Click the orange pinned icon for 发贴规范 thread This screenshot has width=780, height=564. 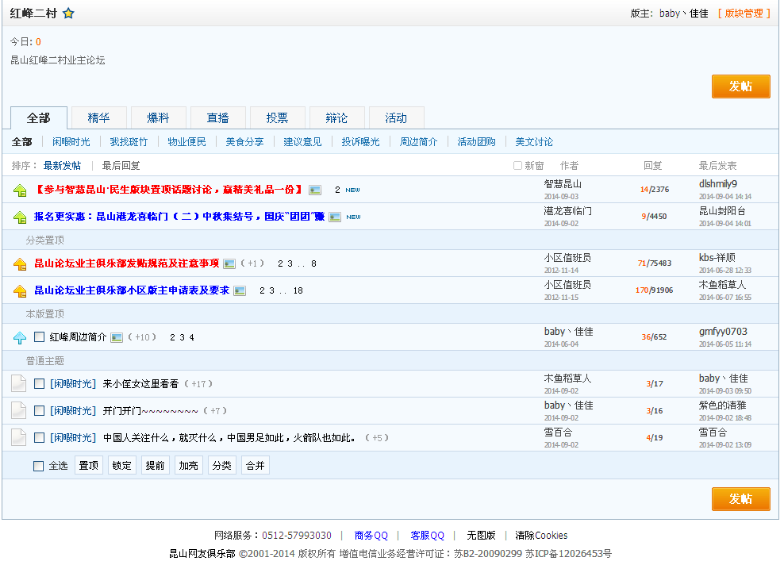(x=19, y=264)
